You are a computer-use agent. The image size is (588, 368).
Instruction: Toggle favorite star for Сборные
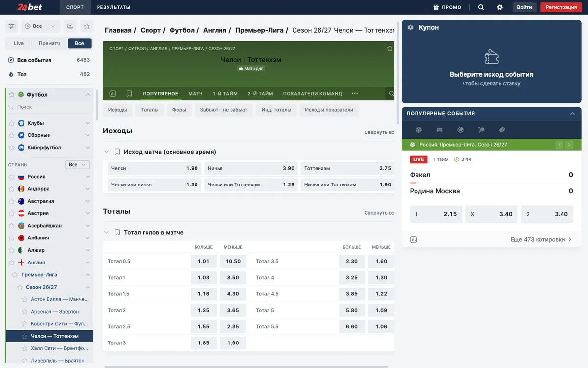coord(12,135)
